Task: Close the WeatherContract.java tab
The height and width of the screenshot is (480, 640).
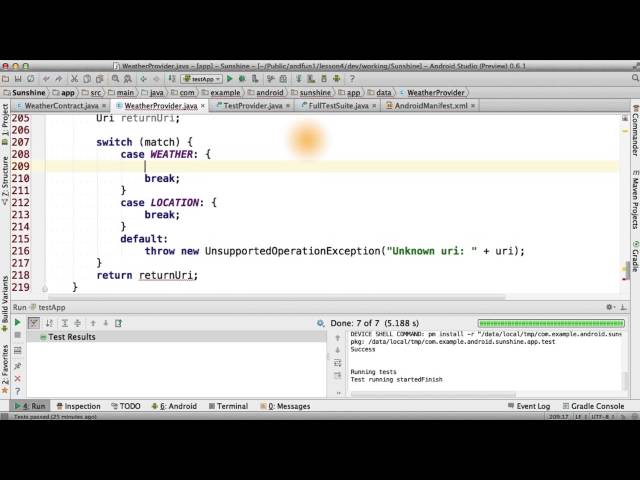Action: (104, 106)
